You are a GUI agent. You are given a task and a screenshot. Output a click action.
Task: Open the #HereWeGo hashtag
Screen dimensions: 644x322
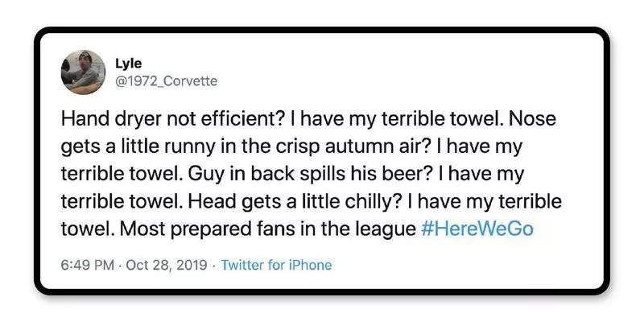pyautogui.click(x=477, y=228)
